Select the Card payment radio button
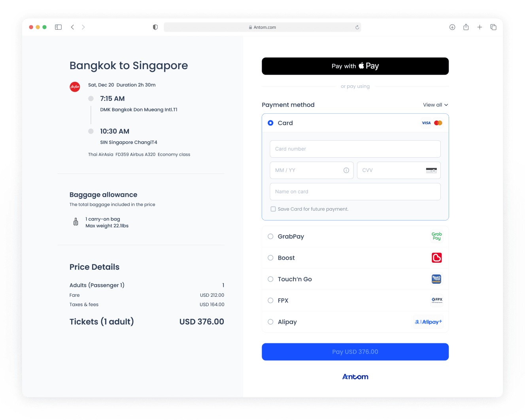Viewport: 525px width, 420px height. 270,123
